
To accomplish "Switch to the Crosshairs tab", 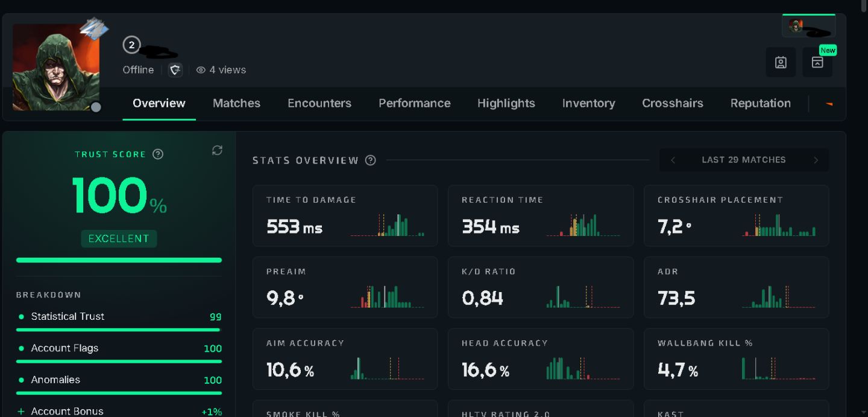I will point(673,103).
